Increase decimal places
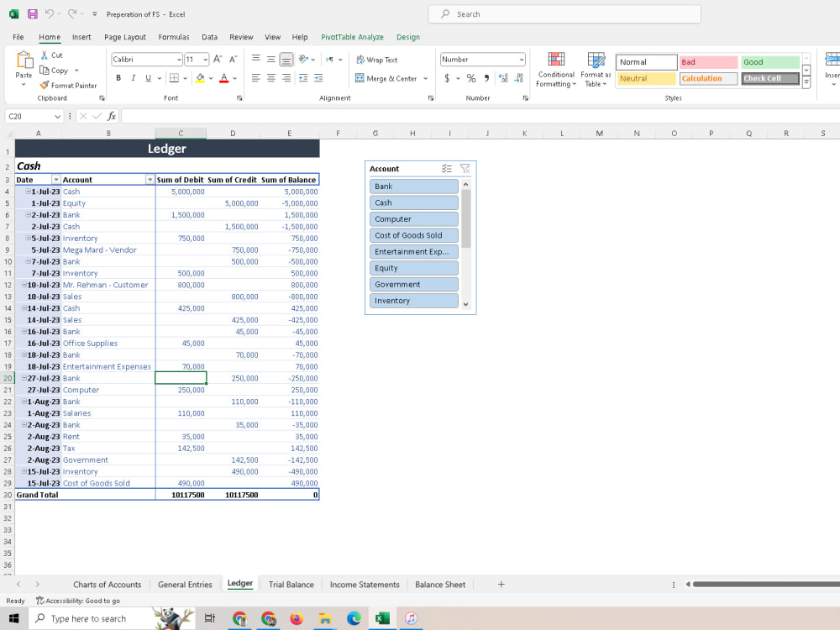 (503, 78)
